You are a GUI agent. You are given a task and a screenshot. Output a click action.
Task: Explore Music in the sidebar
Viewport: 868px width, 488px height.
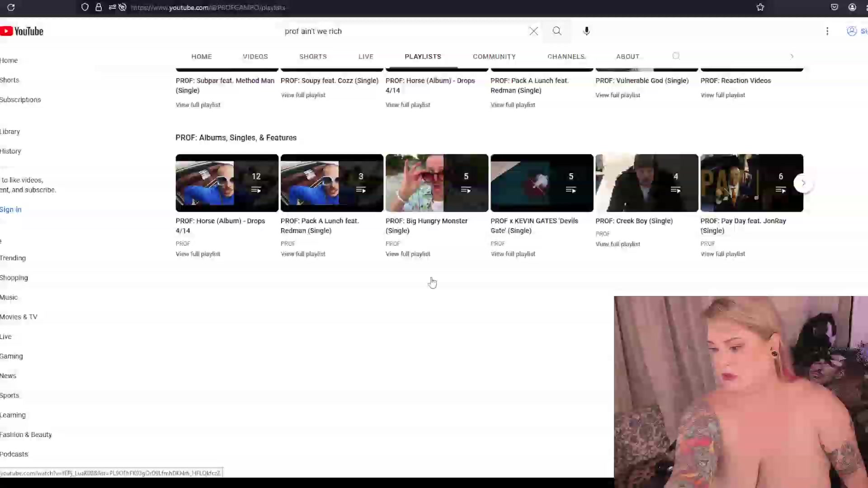coord(9,297)
